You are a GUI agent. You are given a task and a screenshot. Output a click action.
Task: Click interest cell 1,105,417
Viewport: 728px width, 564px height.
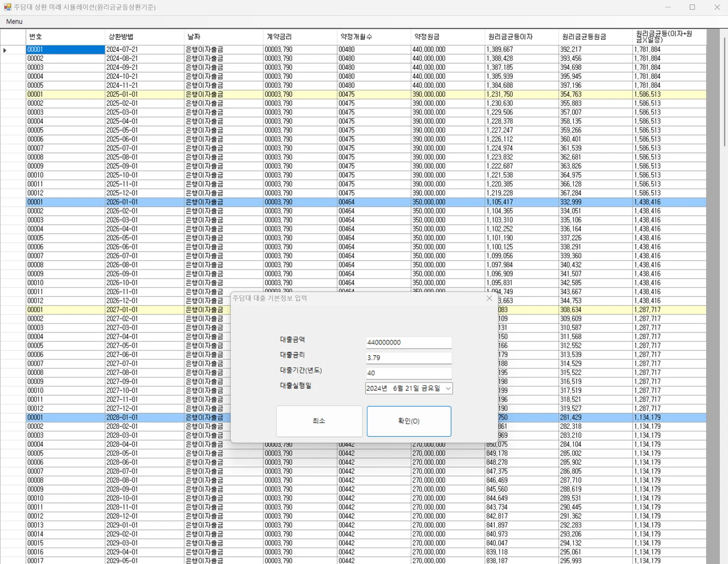click(x=521, y=202)
